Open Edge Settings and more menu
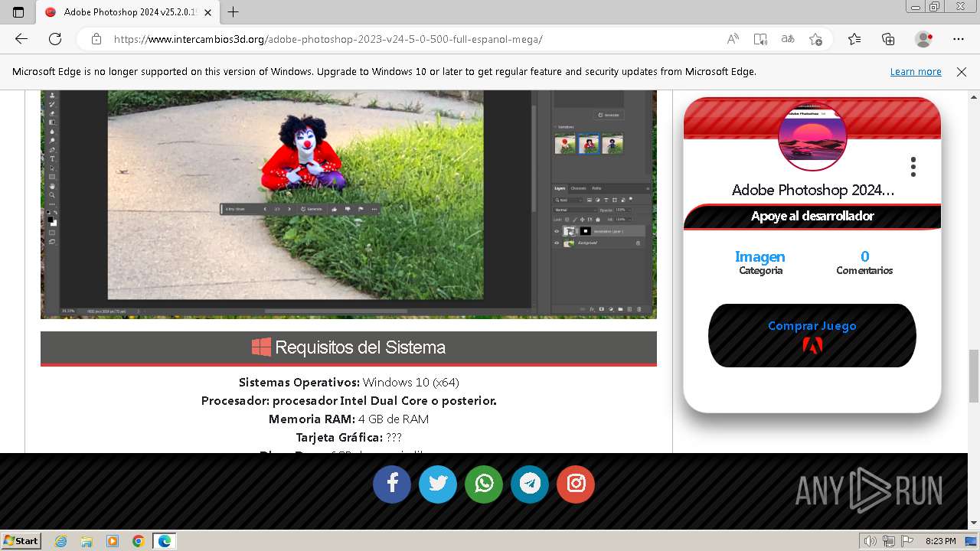Image resolution: width=980 pixels, height=551 pixels. click(x=959, y=39)
